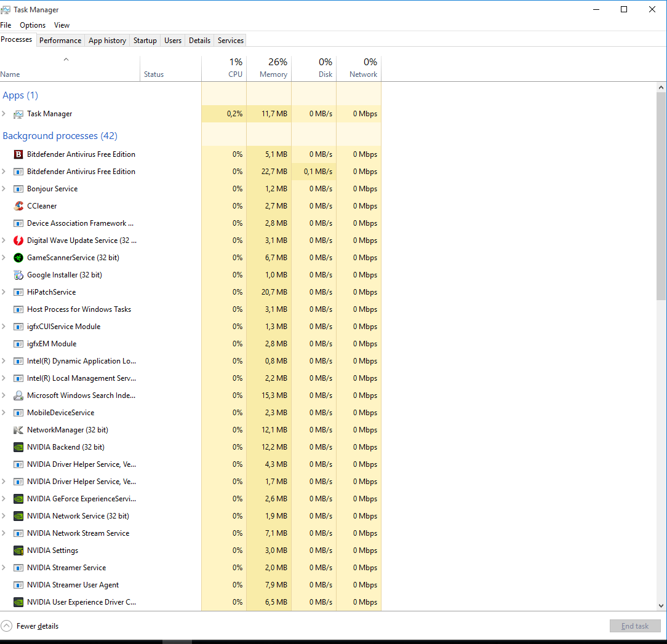Image resolution: width=667 pixels, height=644 pixels.
Task: Click the Task Manager title bar icon
Action: [6, 9]
